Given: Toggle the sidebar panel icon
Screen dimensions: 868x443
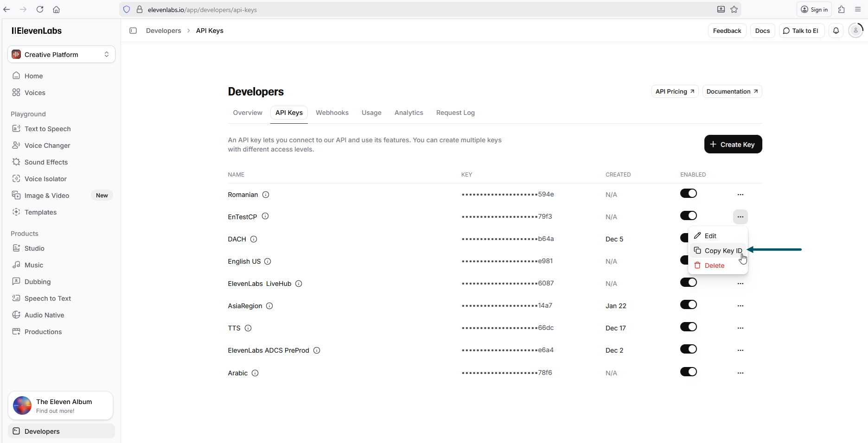Looking at the screenshot, I should [133, 31].
